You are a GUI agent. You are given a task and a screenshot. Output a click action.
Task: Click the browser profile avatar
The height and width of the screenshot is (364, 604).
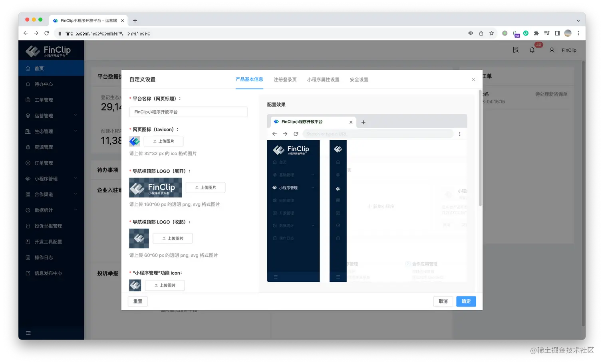(568, 34)
